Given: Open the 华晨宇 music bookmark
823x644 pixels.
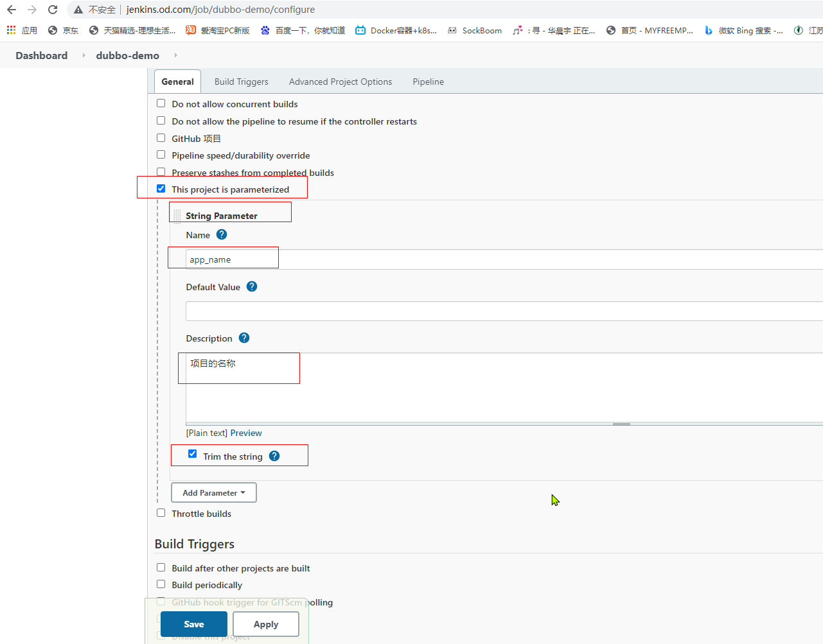Looking at the screenshot, I should click(554, 30).
